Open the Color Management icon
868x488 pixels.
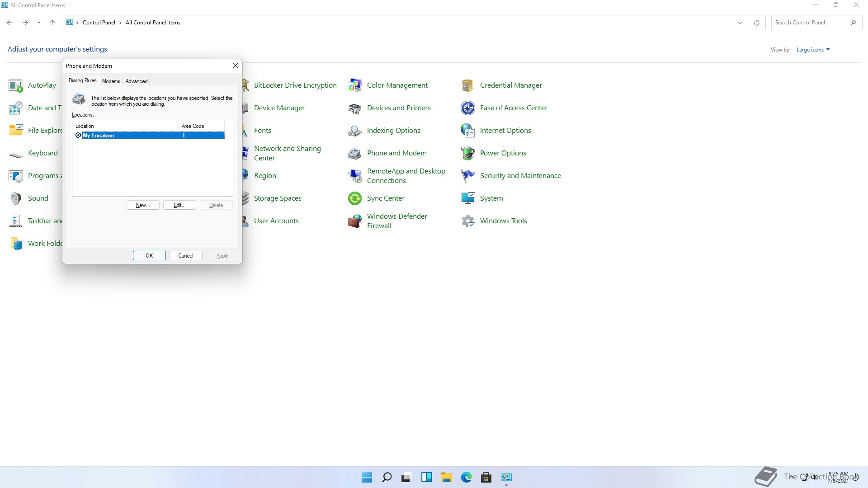pyautogui.click(x=355, y=85)
